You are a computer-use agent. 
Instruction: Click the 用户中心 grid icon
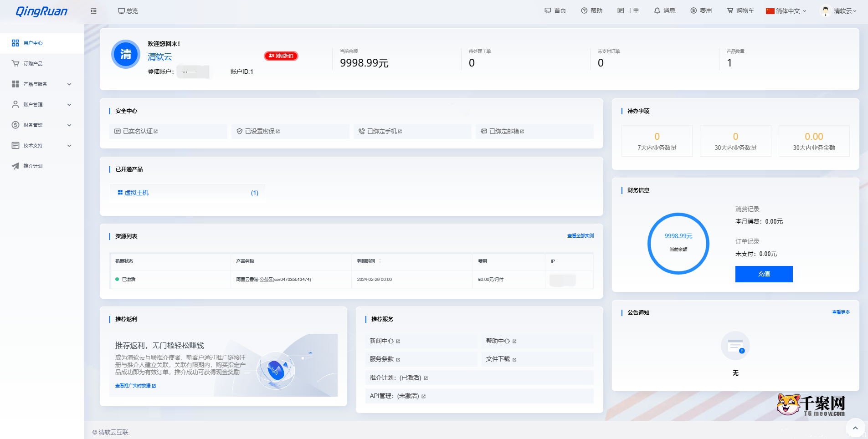tap(15, 43)
